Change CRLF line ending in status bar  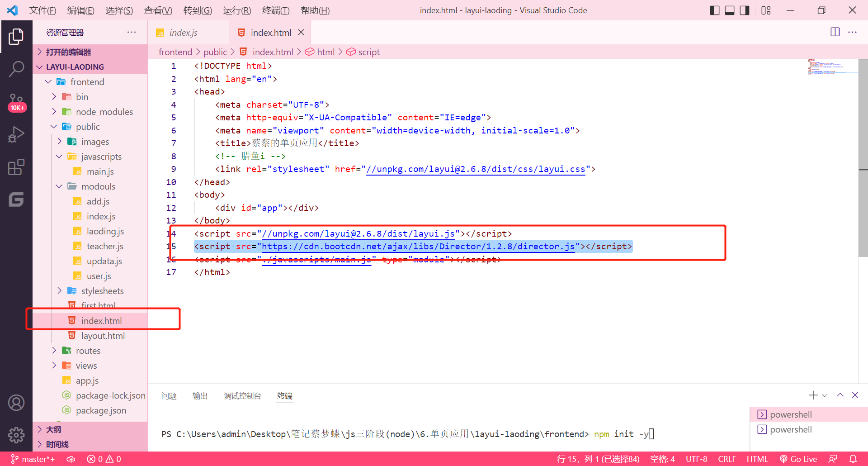point(726,459)
